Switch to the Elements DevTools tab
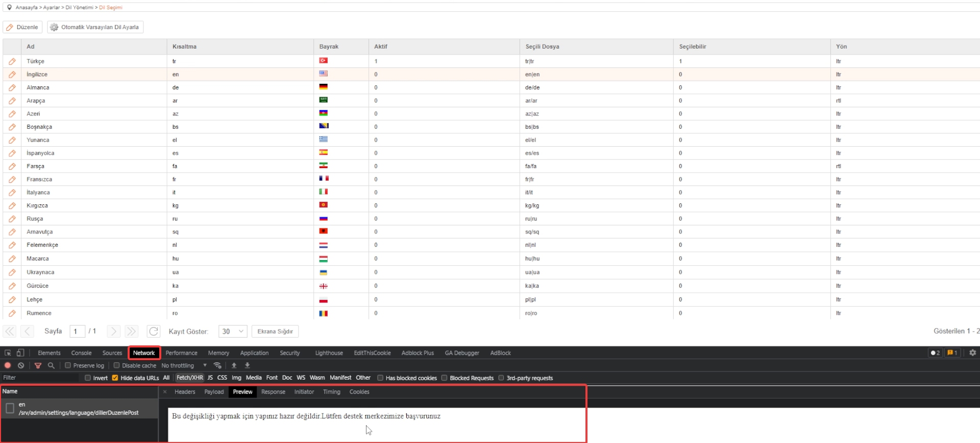Screen dimensions: 980x443 (49, 353)
